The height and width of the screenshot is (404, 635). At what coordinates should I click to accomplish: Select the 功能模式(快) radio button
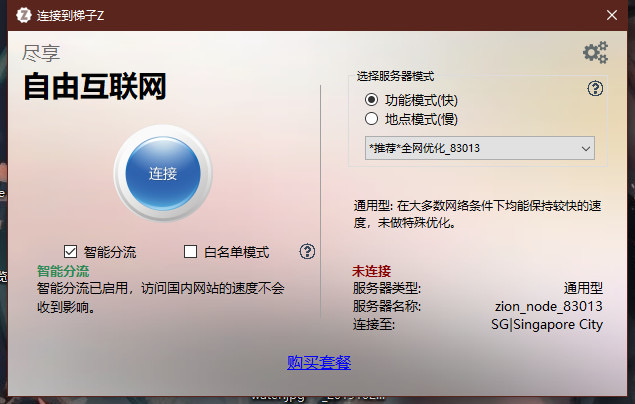click(372, 100)
